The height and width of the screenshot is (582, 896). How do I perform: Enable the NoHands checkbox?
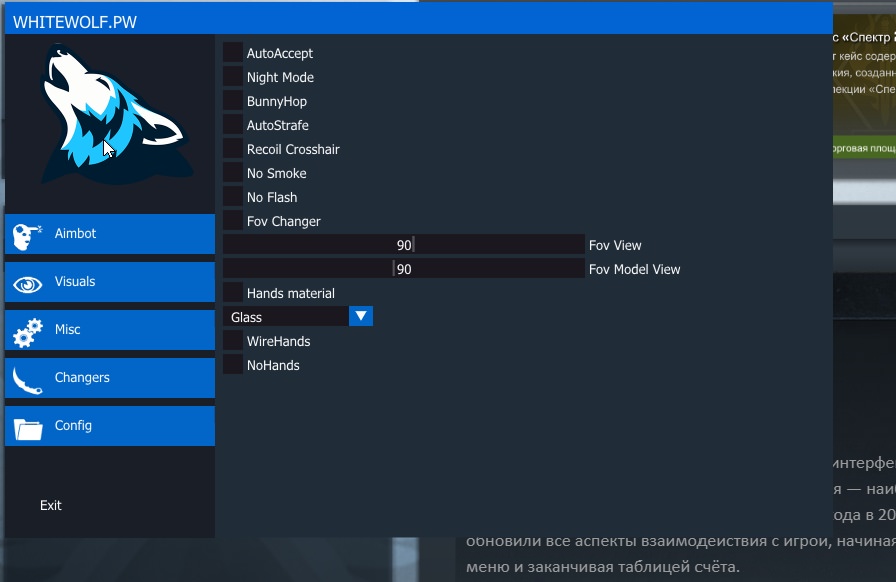point(233,364)
